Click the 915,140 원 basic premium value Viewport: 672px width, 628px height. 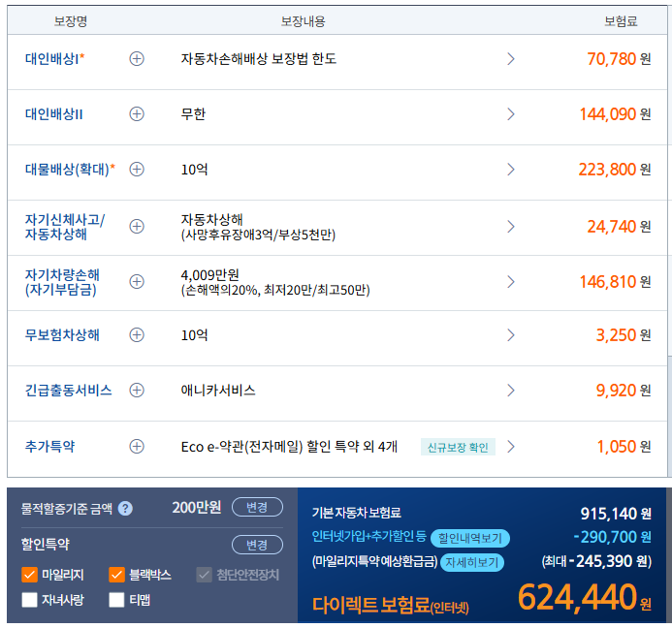616,514
